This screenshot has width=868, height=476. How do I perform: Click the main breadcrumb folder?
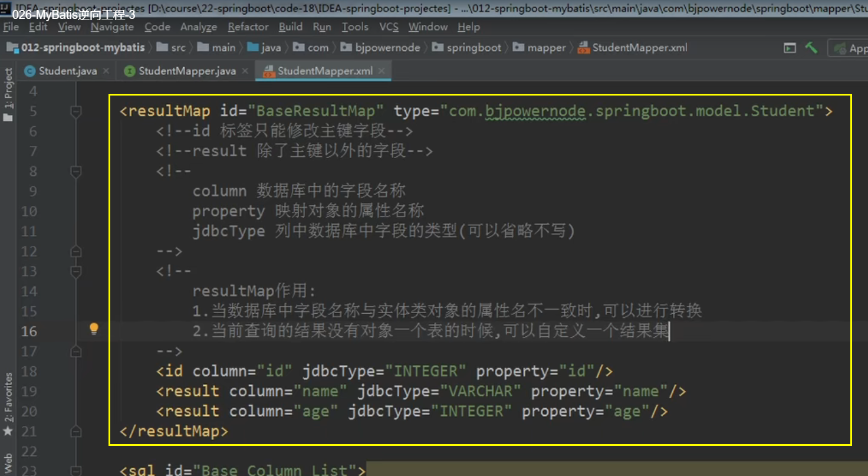click(217, 48)
